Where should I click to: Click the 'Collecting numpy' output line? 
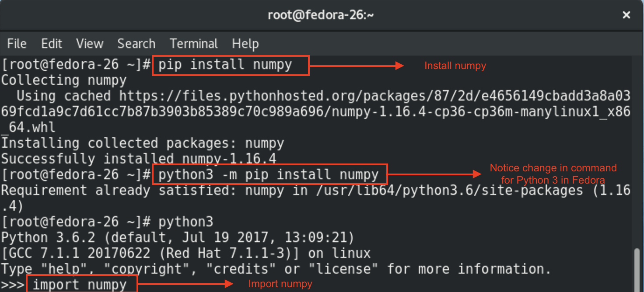click(x=63, y=80)
